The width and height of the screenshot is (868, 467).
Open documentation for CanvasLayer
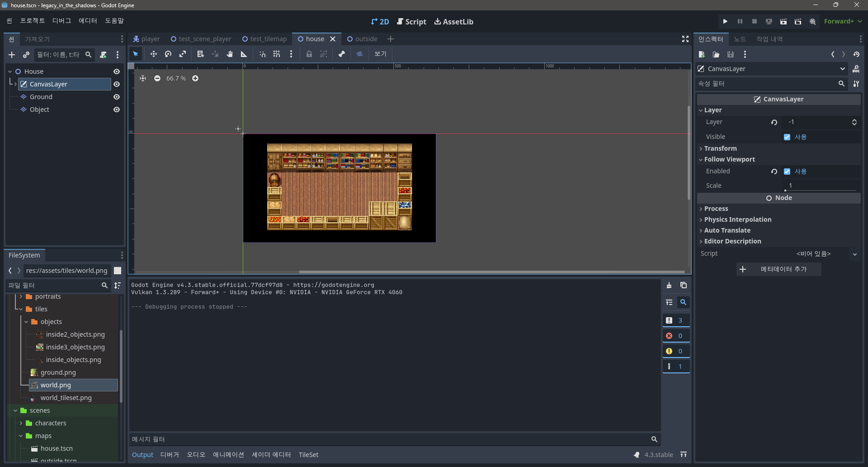point(856,69)
